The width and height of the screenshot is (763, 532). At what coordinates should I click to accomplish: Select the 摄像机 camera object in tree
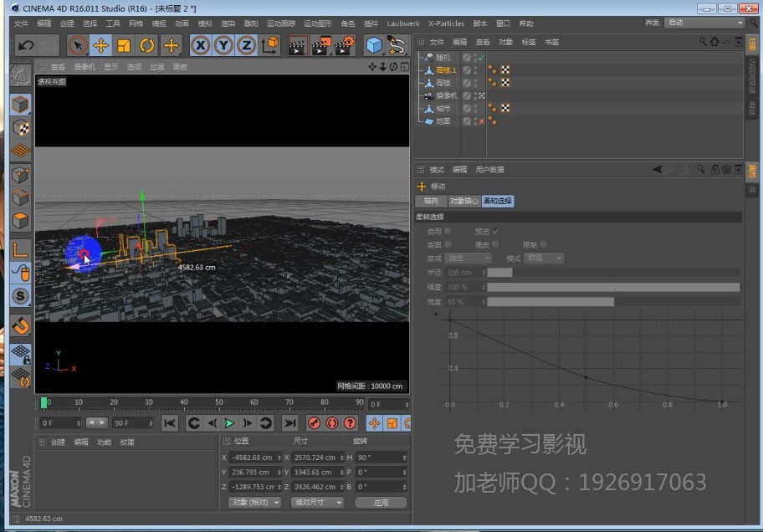tap(446, 96)
